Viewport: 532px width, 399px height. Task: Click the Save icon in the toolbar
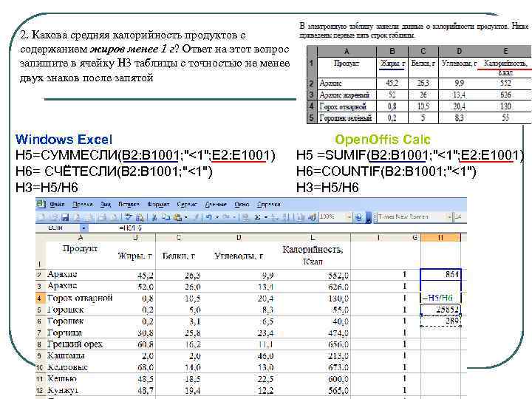(65, 217)
